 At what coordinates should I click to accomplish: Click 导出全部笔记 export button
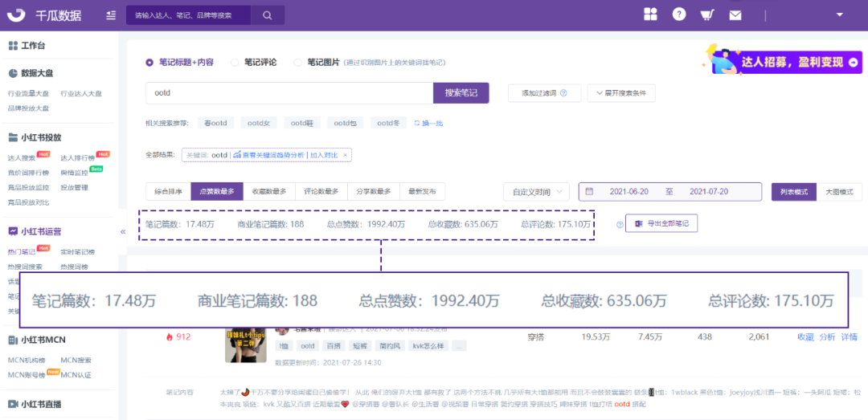(x=661, y=223)
